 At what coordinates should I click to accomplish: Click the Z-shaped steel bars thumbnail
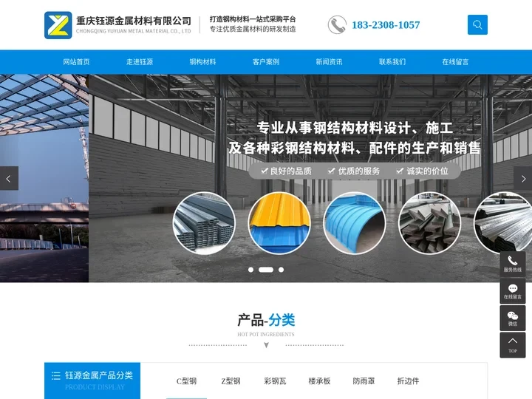pyautogui.click(x=430, y=223)
